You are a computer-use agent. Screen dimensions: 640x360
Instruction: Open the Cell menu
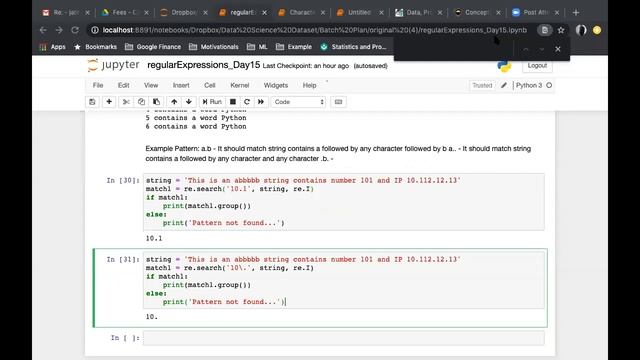coord(210,85)
